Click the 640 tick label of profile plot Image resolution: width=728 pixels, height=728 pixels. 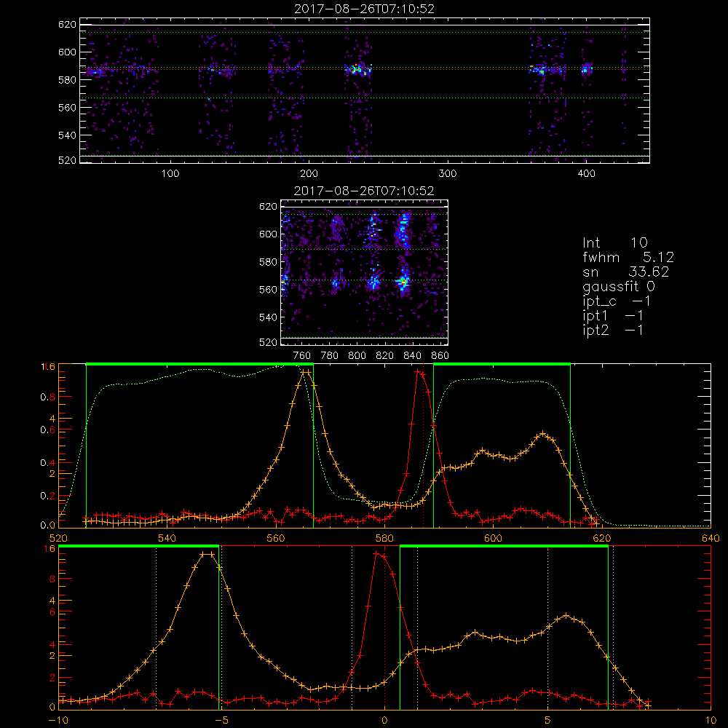[x=711, y=538]
